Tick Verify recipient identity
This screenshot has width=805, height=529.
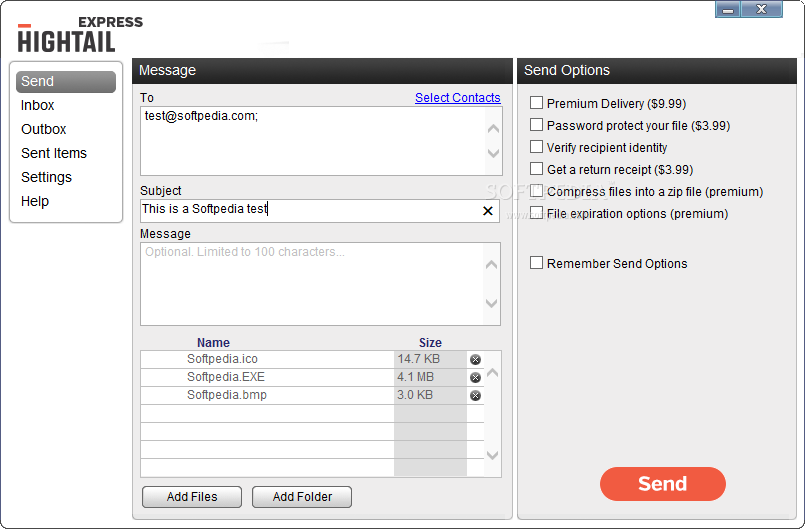(536, 147)
